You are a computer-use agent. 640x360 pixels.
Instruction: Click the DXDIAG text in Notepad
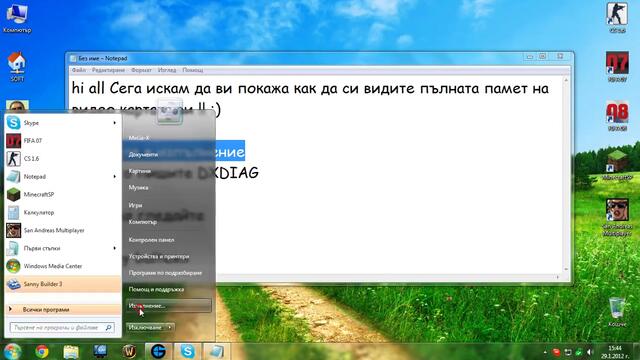[228, 173]
